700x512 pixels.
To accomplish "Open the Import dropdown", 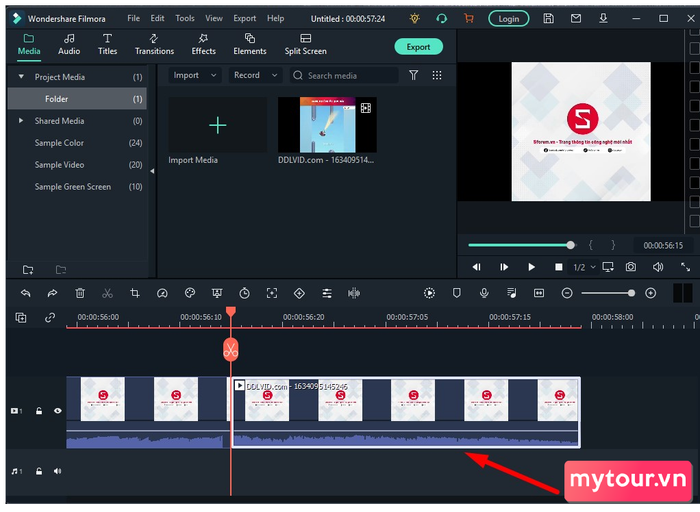I will tap(195, 75).
